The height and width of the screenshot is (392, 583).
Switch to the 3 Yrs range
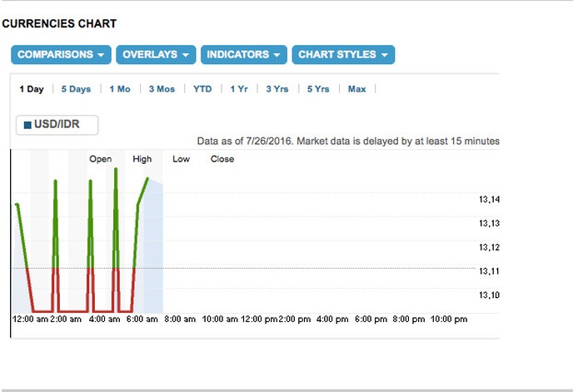(277, 89)
